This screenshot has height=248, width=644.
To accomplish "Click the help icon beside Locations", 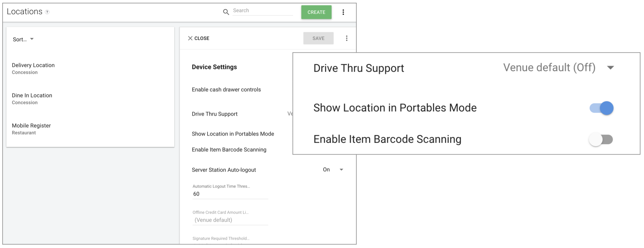I will [47, 12].
